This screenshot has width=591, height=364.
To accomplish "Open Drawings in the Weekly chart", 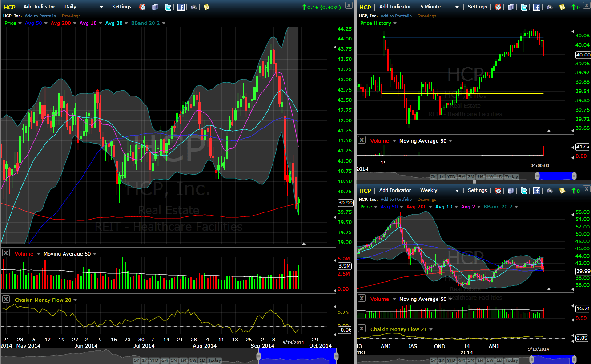I will point(427,200).
